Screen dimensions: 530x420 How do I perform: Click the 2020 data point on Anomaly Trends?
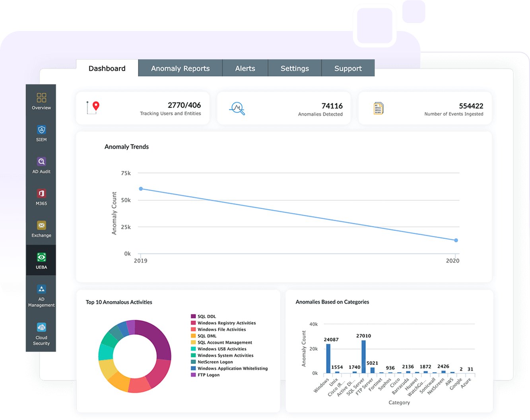pos(456,240)
